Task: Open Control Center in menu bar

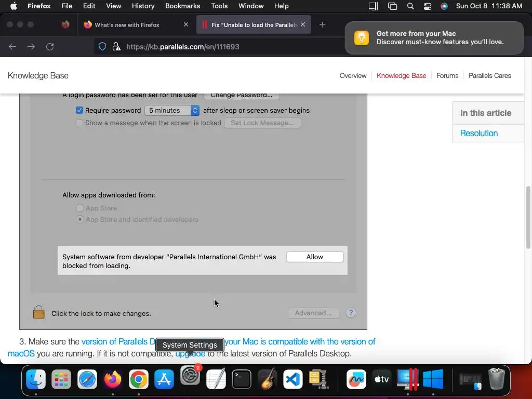Action: 428,6
